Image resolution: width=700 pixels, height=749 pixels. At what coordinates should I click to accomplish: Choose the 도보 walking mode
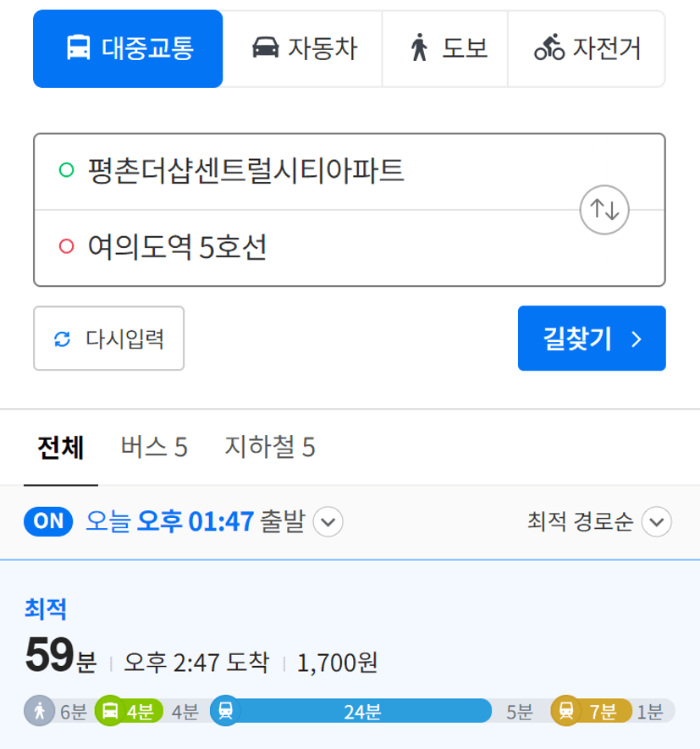pos(445,49)
